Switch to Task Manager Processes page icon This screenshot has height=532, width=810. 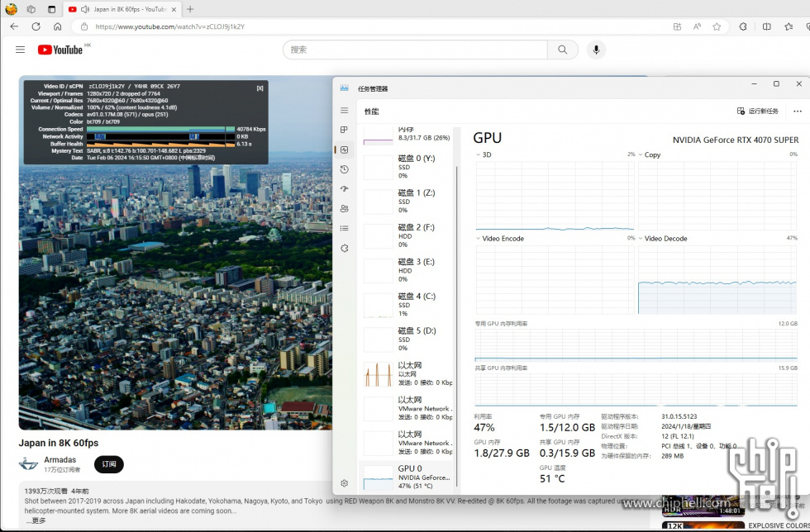345,130
